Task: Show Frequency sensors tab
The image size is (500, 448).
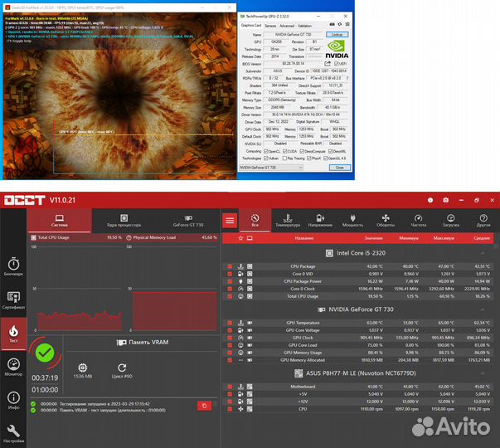Action: [419, 221]
